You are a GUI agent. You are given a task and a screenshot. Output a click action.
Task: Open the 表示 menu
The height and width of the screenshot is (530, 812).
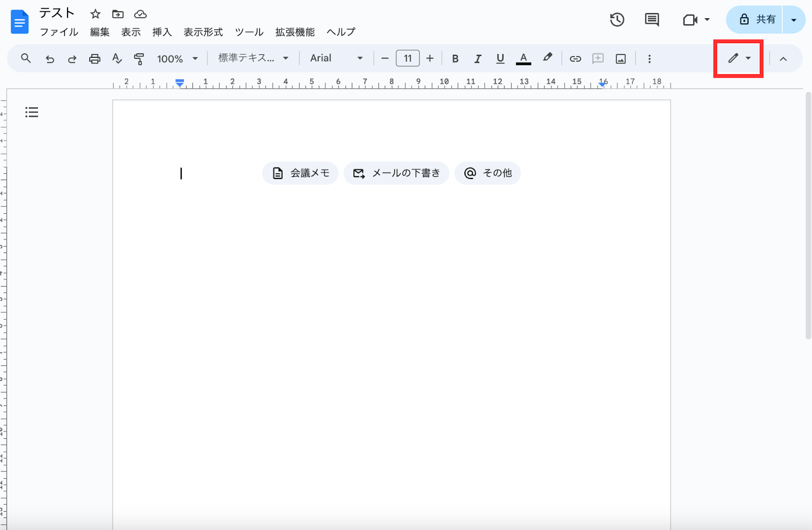tap(130, 32)
